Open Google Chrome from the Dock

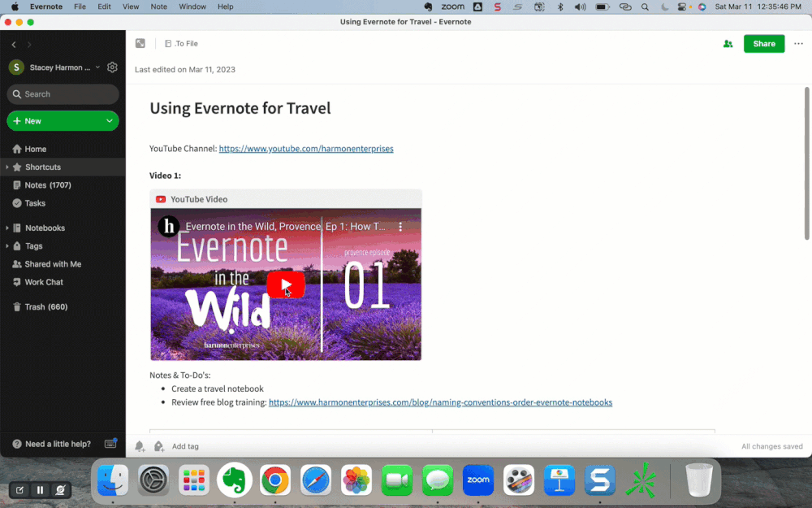[275, 480]
